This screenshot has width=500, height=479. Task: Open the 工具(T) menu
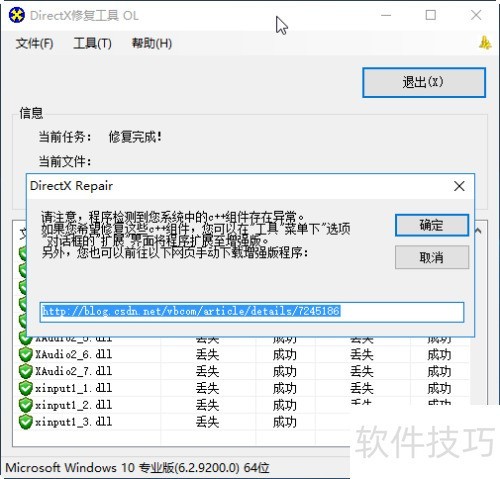click(x=92, y=43)
